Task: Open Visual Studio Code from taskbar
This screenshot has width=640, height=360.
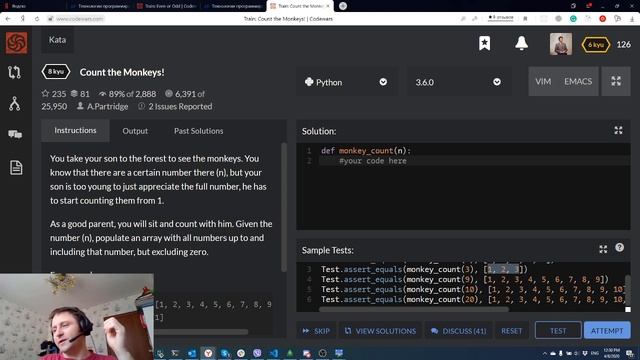Action: point(273,353)
